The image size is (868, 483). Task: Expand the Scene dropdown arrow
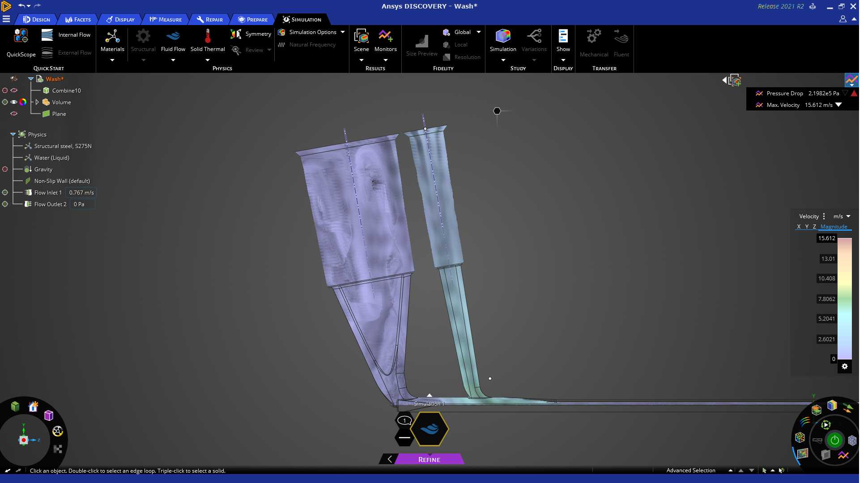(361, 60)
